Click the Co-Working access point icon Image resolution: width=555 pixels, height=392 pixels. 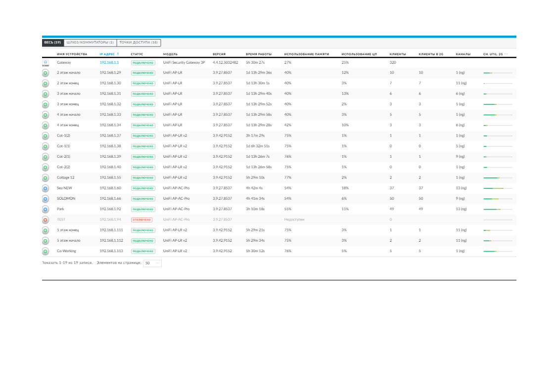tap(45, 251)
